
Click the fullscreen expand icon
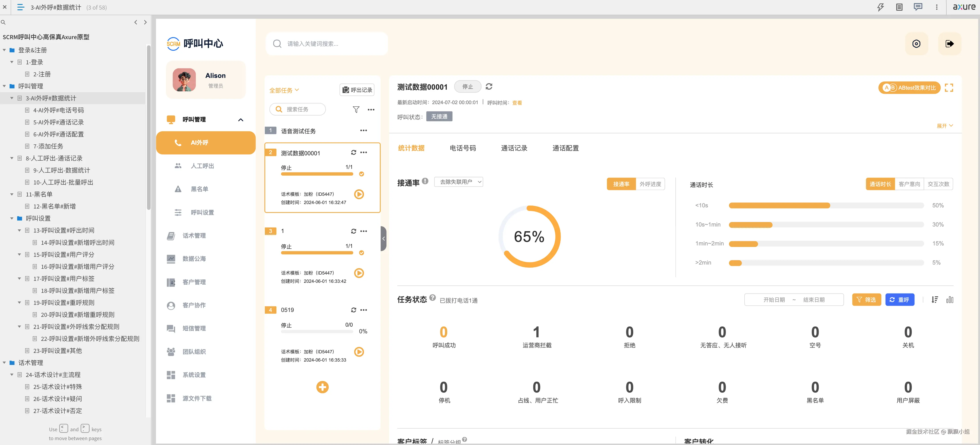[949, 88]
